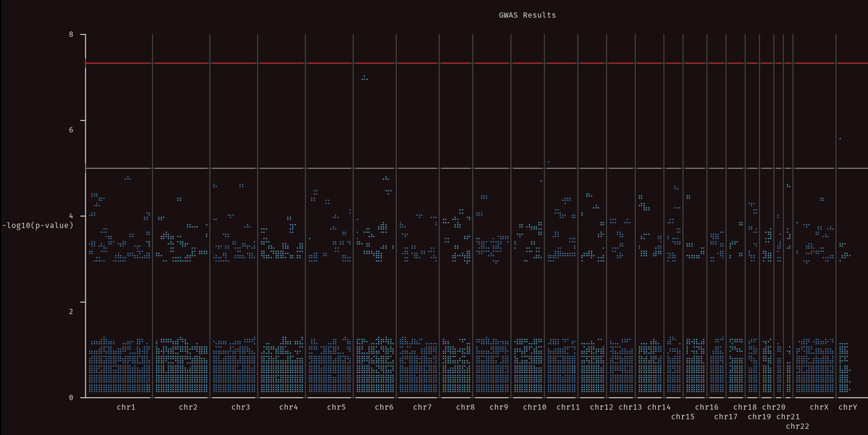868x435 pixels.
Task: Click the chr20 axis label
Action: pyautogui.click(x=773, y=407)
